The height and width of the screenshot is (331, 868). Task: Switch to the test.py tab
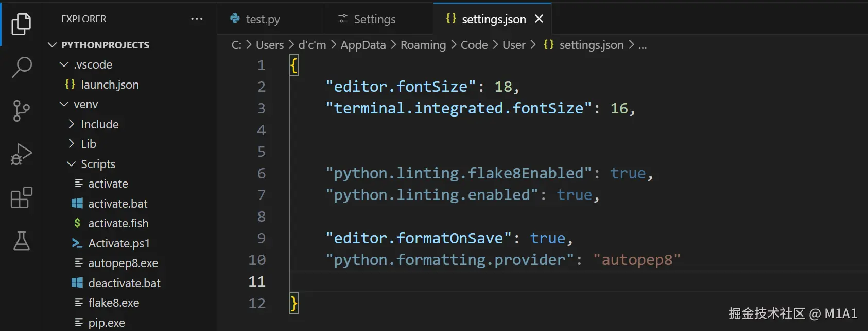(x=263, y=20)
